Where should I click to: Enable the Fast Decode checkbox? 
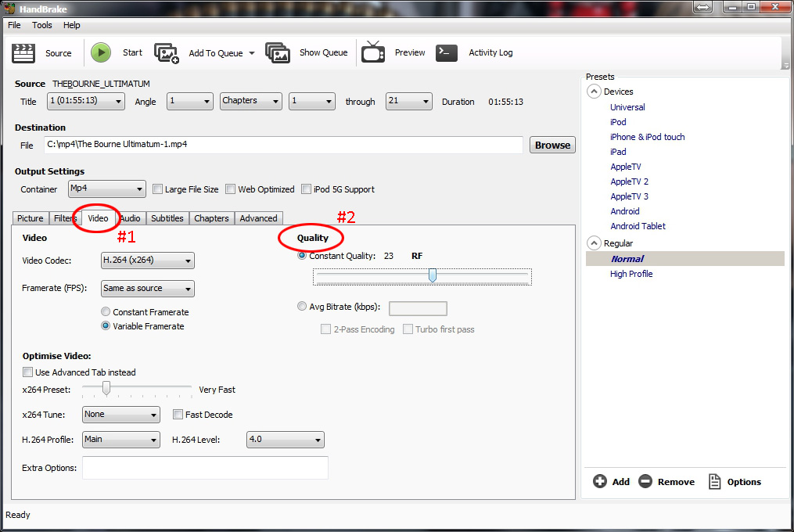click(178, 415)
